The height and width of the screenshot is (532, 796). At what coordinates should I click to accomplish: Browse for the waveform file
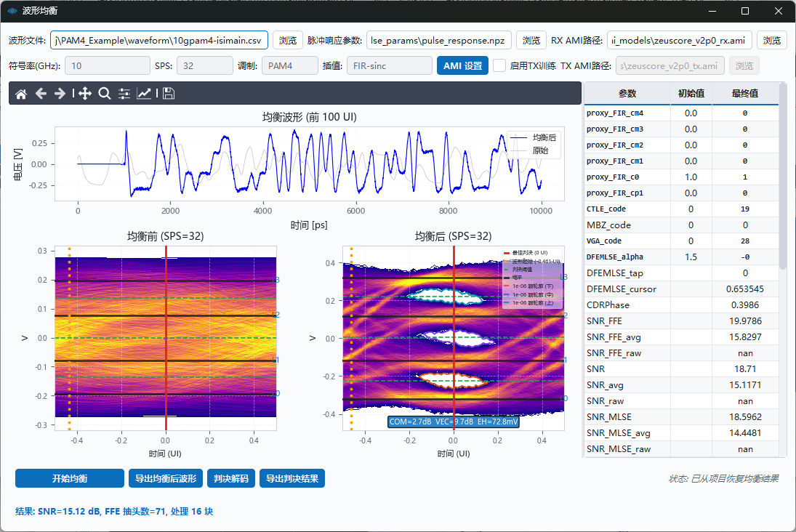click(288, 40)
